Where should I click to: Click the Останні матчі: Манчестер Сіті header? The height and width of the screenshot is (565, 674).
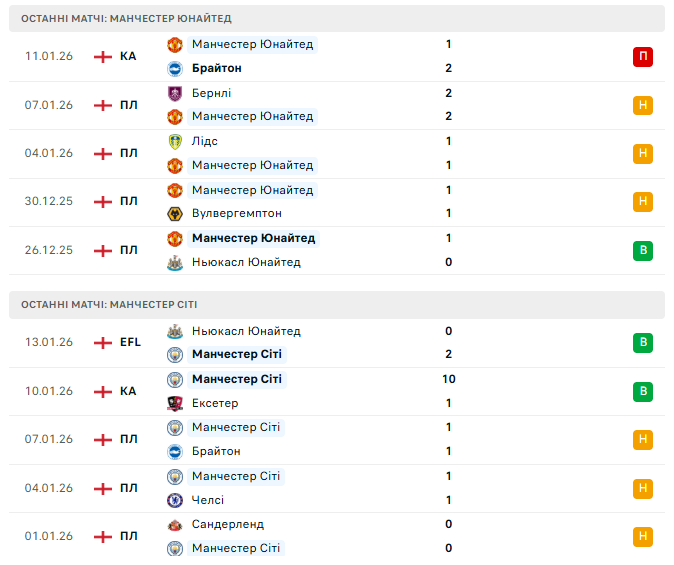[x=111, y=305]
